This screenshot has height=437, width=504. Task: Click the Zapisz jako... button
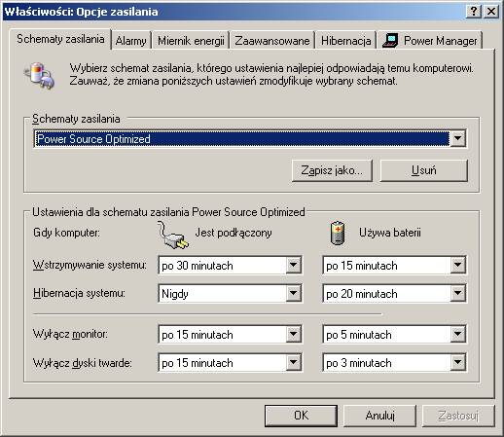[x=332, y=170]
